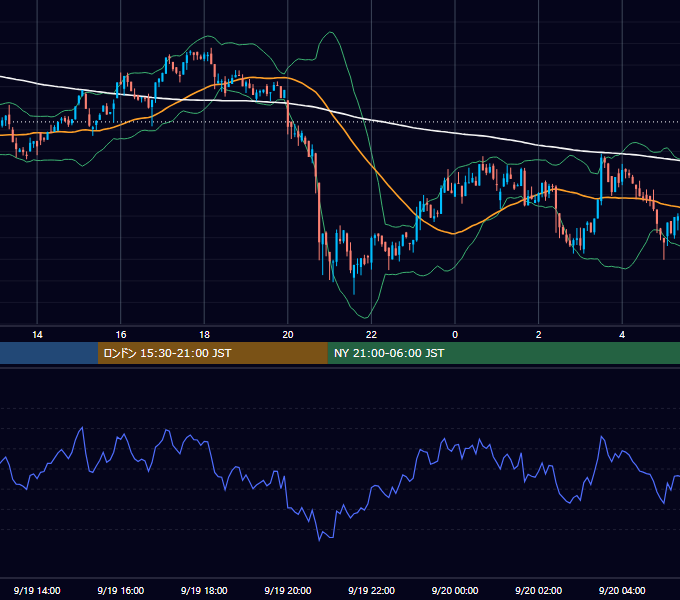The image size is (680, 600).
Task: Click the 9/19 14:00 time label
Action: pyautogui.click(x=37, y=590)
